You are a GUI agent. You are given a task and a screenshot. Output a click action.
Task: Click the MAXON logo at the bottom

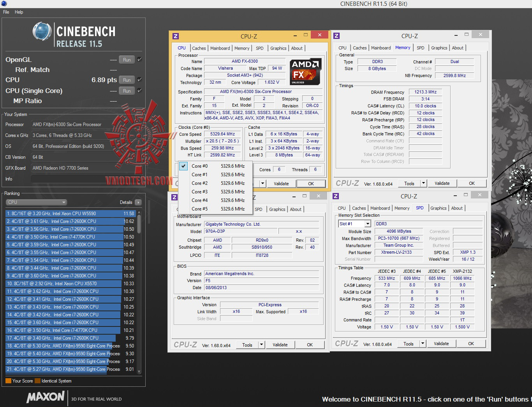pos(45,397)
